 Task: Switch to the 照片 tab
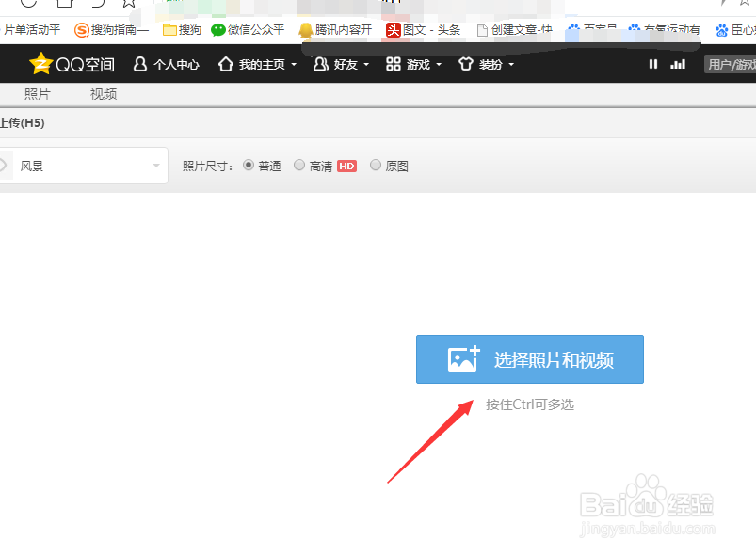[38, 94]
